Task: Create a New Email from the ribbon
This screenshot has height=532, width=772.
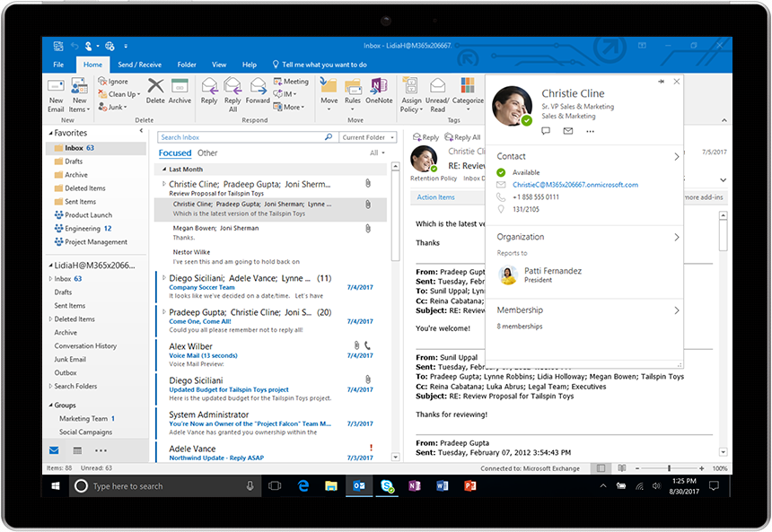Action: pos(56,95)
